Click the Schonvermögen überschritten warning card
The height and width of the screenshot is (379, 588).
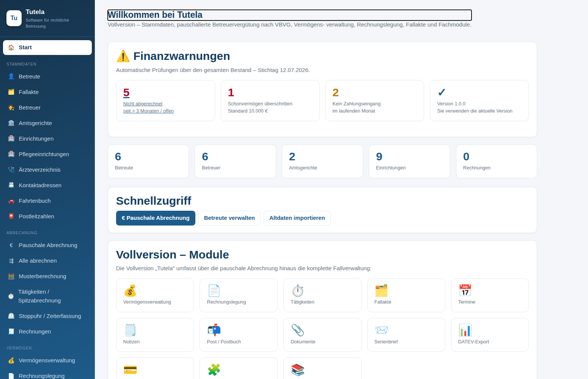270,100
